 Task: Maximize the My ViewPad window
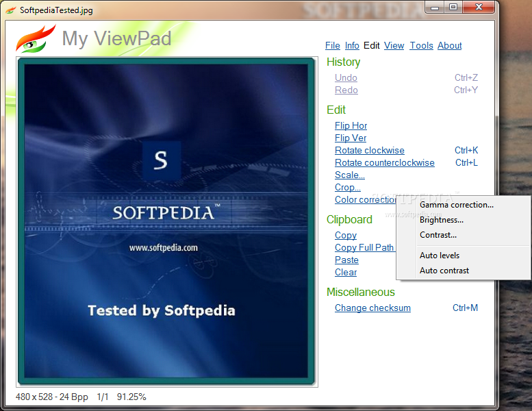point(453,8)
